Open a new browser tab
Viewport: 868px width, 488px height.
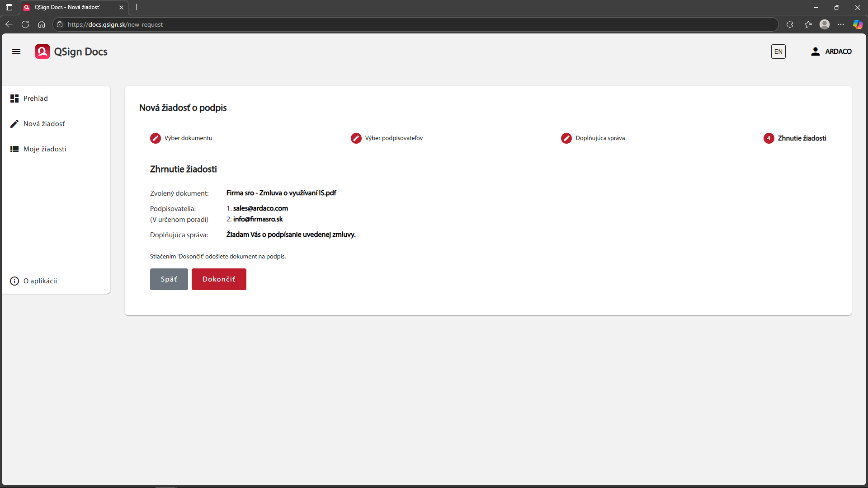pyautogui.click(x=137, y=7)
